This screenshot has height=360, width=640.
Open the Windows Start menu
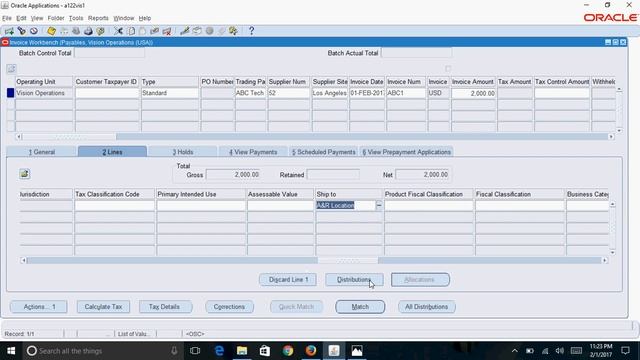(x=11, y=351)
